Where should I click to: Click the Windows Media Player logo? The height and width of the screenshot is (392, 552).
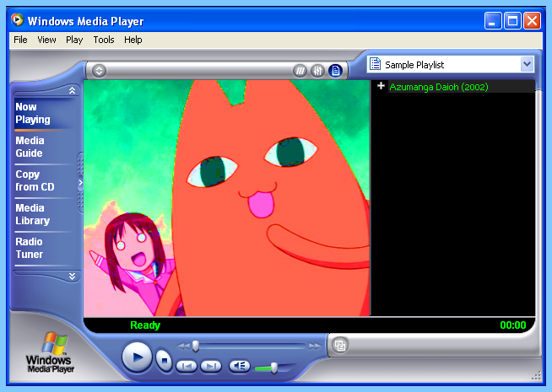click(x=51, y=352)
